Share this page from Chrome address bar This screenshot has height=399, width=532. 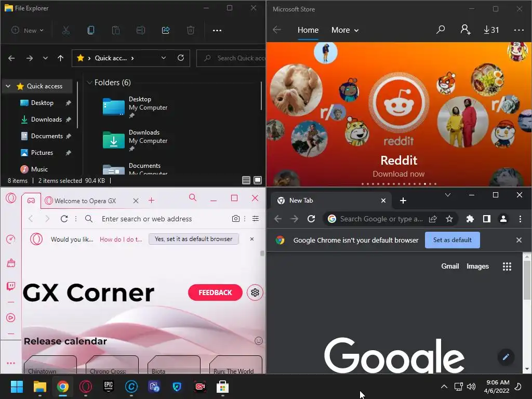click(x=433, y=219)
